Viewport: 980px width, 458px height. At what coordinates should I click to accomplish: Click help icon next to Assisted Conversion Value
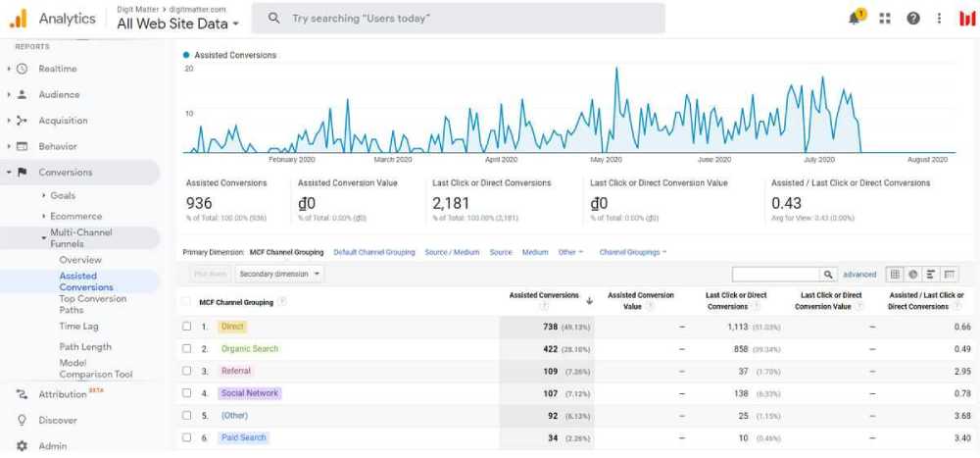(x=650, y=307)
